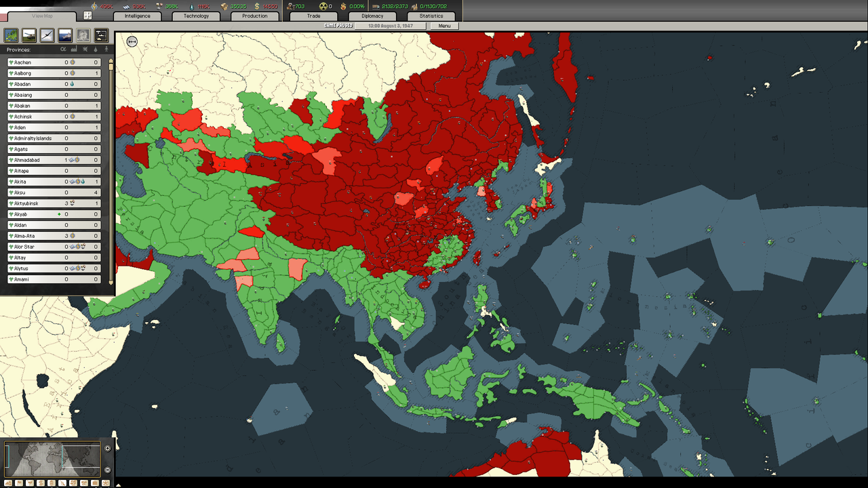The image size is (868, 488).
Task: Open the Technology tab
Action: tap(196, 16)
